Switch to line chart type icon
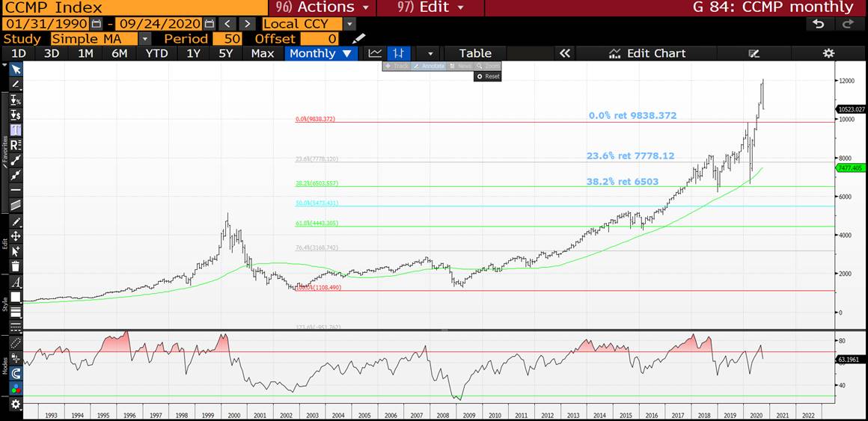This screenshot has height=421, width=868. (375, 53)
